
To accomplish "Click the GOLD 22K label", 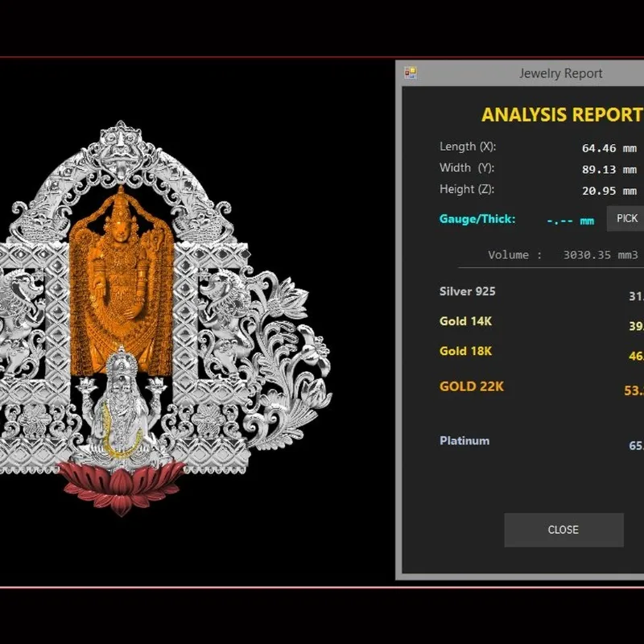I will (472, 386).
